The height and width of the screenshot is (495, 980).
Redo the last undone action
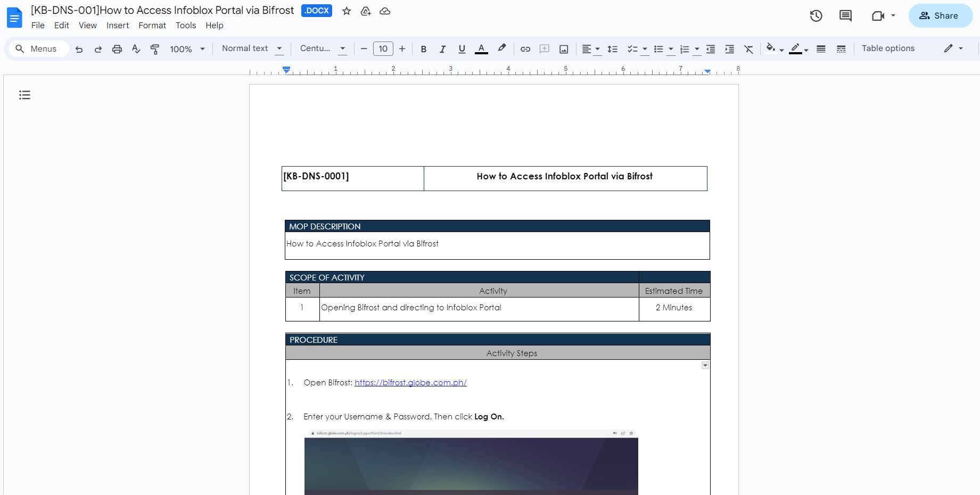(x=98, y=49)
